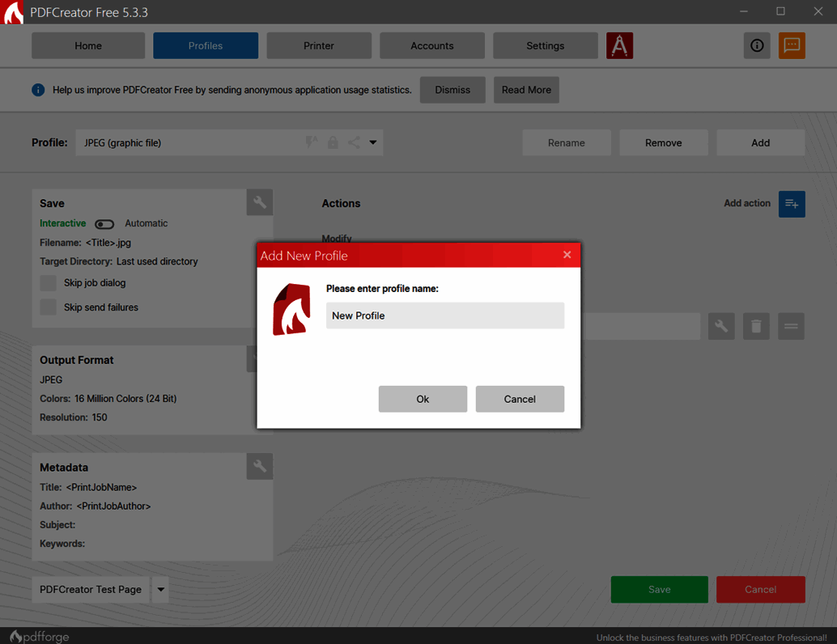Click the Add action plus icon
Screen dimensions: 837x644
pos(792,204)
